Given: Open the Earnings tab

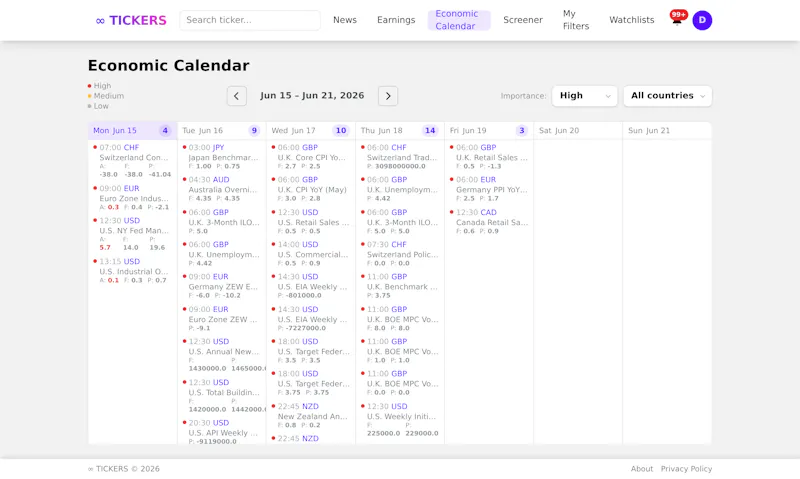Looking at the screenshot, I should pos(396,20).
